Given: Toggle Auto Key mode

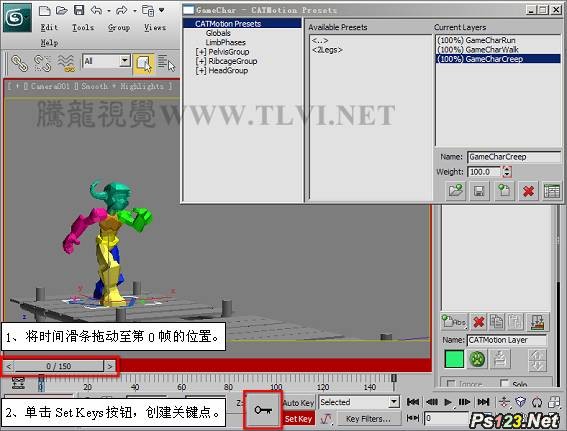Looking at the screenshot, I should click(x=298, y=402).
